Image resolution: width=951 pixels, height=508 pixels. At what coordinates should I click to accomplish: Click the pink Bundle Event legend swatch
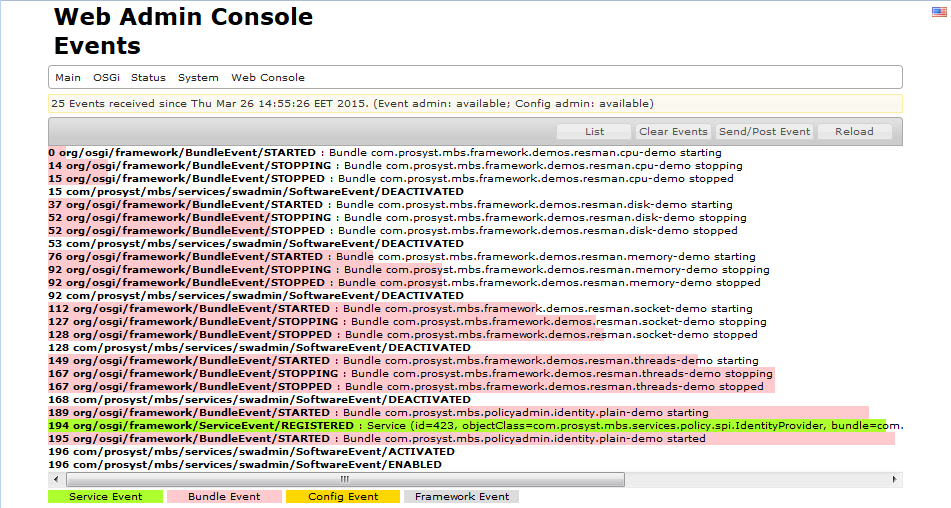point(224,496)
